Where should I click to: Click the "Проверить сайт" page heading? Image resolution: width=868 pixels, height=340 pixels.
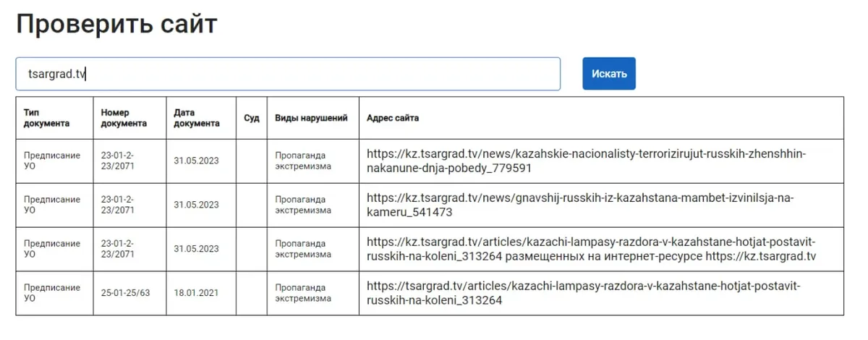(x=116, y=25)
